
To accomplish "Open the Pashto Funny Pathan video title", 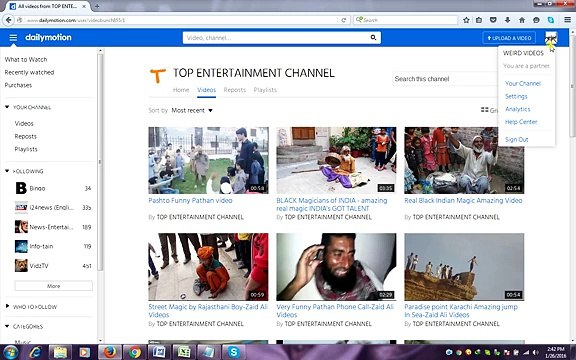I will 190,201.
